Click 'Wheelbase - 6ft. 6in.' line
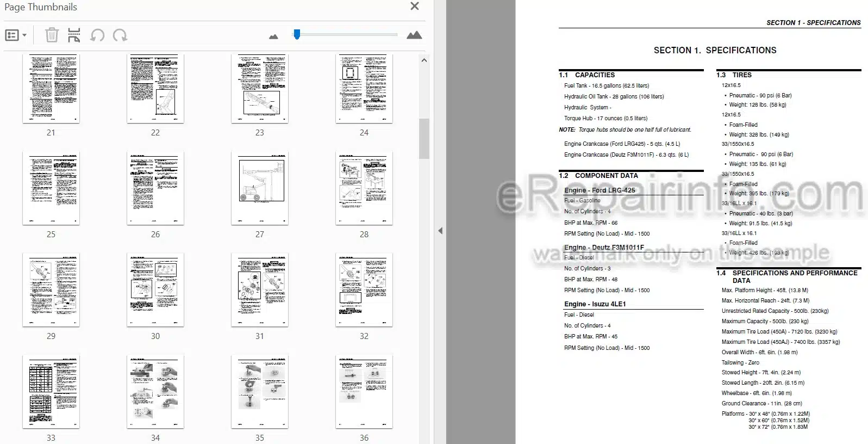868x444 pixels. click(757, 393)
